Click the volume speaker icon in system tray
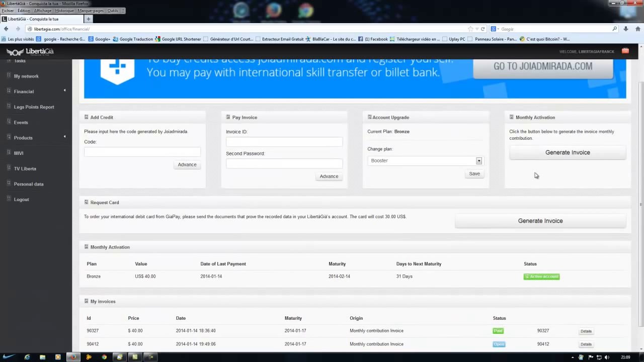This screenshot has width=644, height=362. 607,357
